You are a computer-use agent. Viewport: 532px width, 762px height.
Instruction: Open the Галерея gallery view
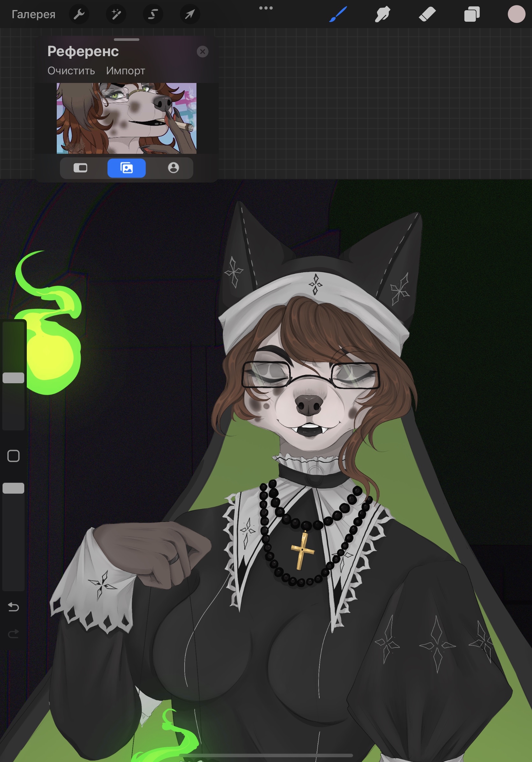pyautogui.click(x=33, y=14)
